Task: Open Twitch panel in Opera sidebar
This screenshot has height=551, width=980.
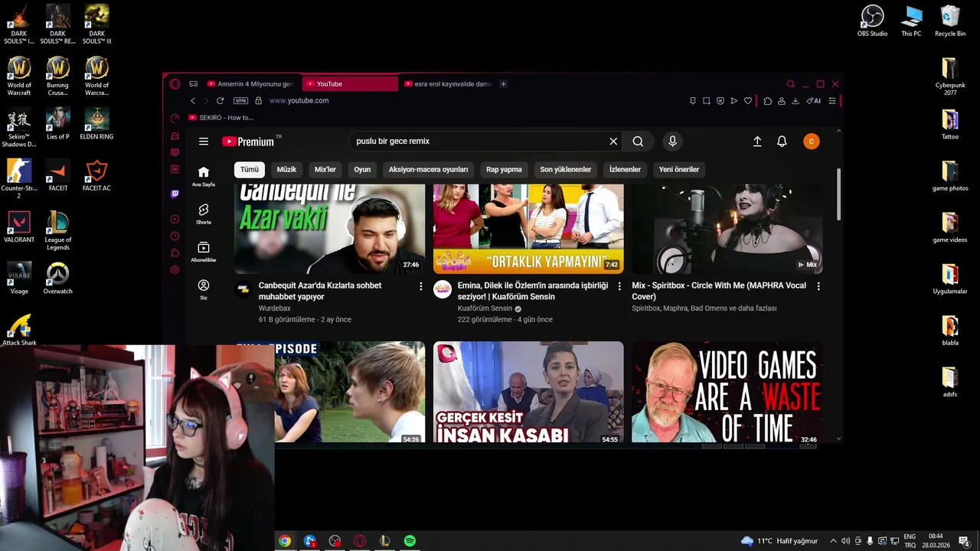Action: pos(175,194)
